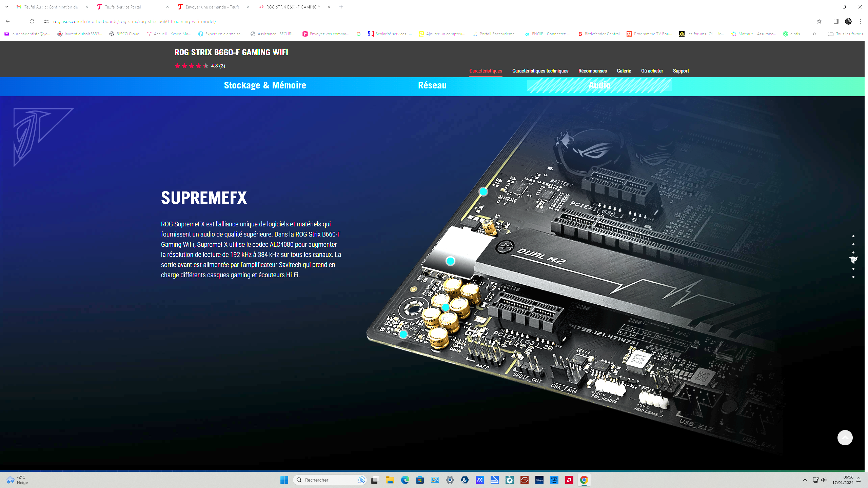The image size is (868, 488).
Task: Open Microsoft Store from taskbar
Action: tap(420, 480)
